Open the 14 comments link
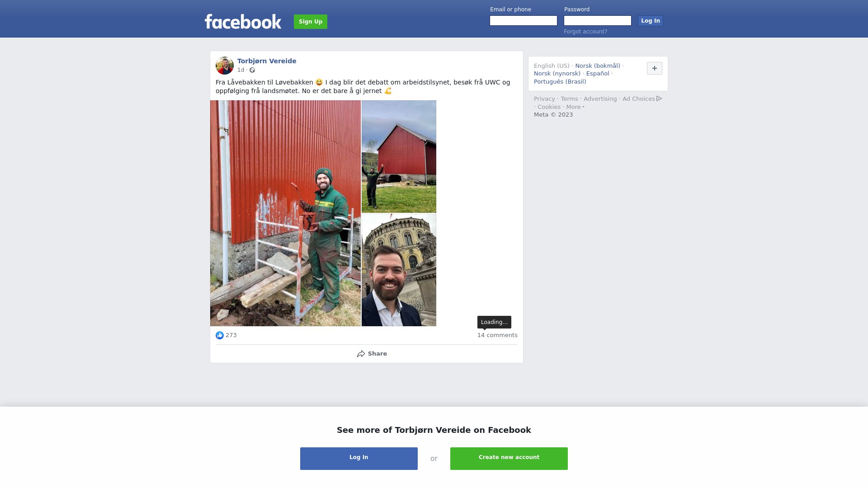Screen dimensions: 868x488 pos(497,335)
